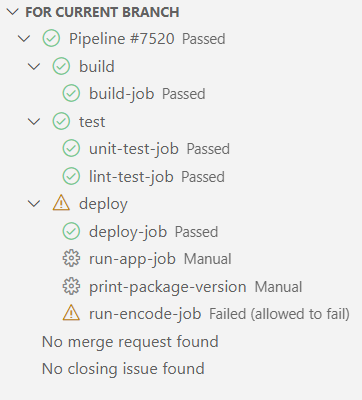Click the passed icon for unit-test-job
The height and width of the screenshot is (400, 362).
(x=71, y=148)
